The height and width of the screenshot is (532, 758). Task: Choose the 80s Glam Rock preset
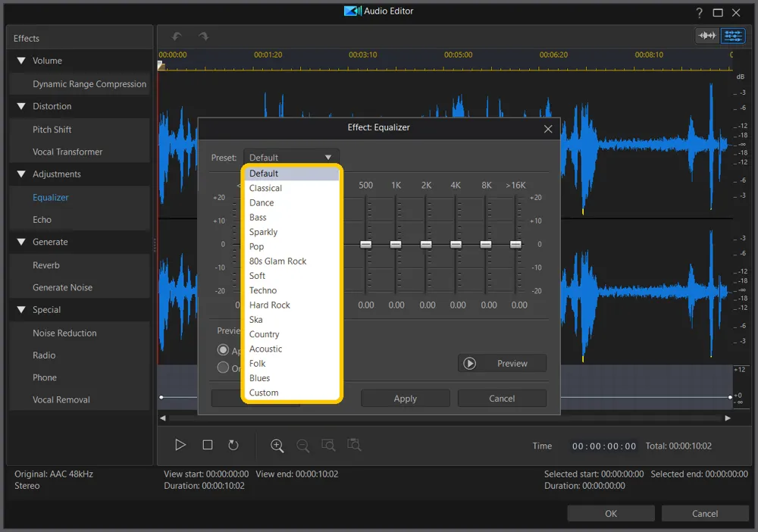coord(292,261)
